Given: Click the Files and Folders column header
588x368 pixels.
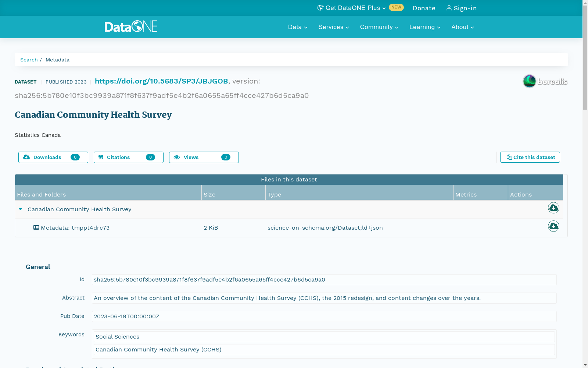Looking at the screenshot, I should pos(108,192).
